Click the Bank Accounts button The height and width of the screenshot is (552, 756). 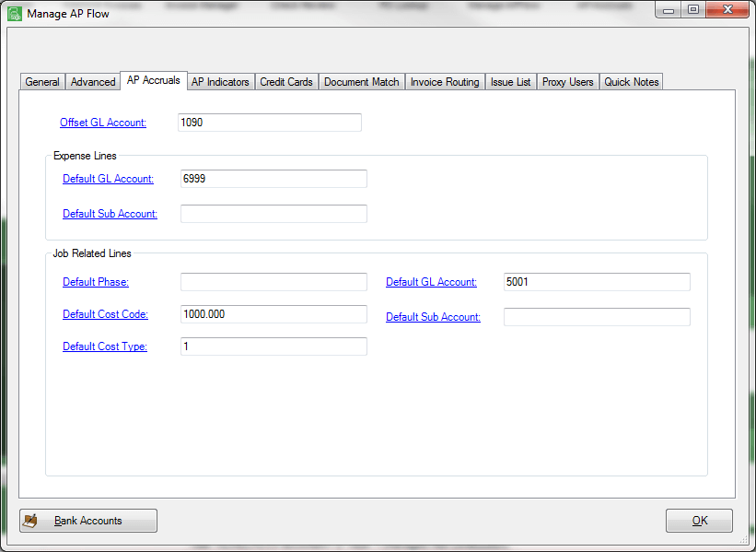click(87, 520)
